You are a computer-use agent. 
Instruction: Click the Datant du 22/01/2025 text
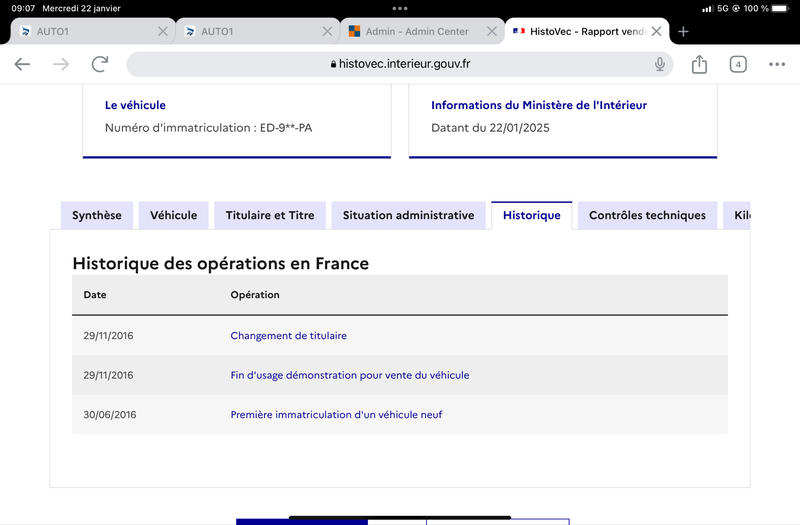coord(490,128)
